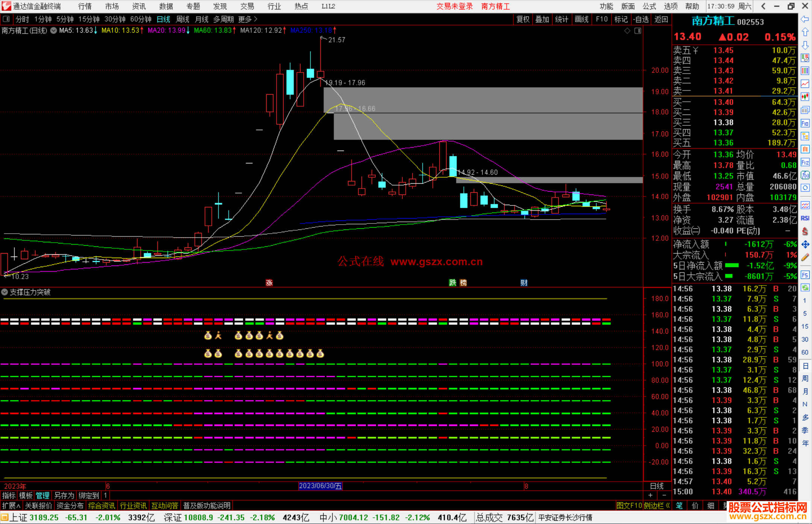Click the F12 sidebar icon
Screen dimensions: 812x524
[805, 162]
